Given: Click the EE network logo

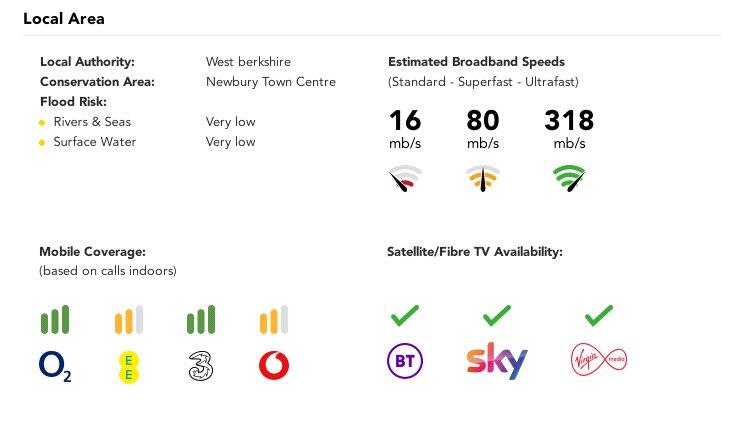Looking at the screenshot, I should click(x=129, y=367).
